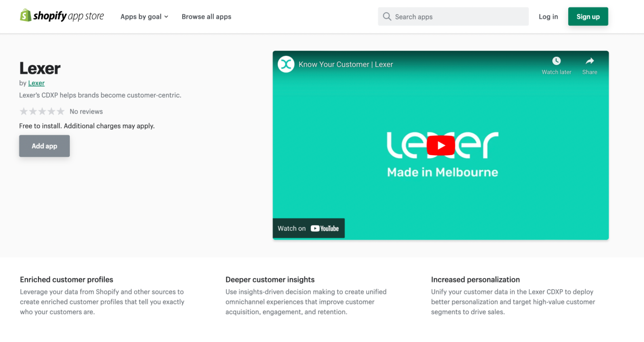Click the Lexer channel avatar icon
Viewport: 644px width, 342px height.
[x=286, y=64]
